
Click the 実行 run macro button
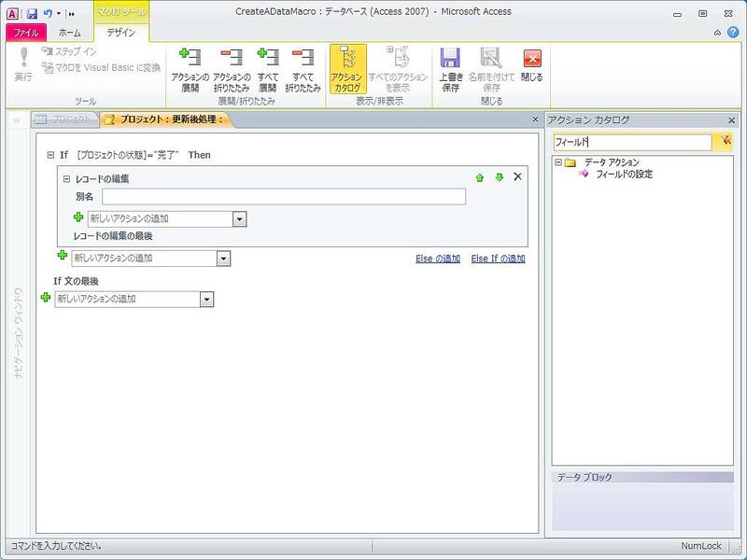(23, 64)
